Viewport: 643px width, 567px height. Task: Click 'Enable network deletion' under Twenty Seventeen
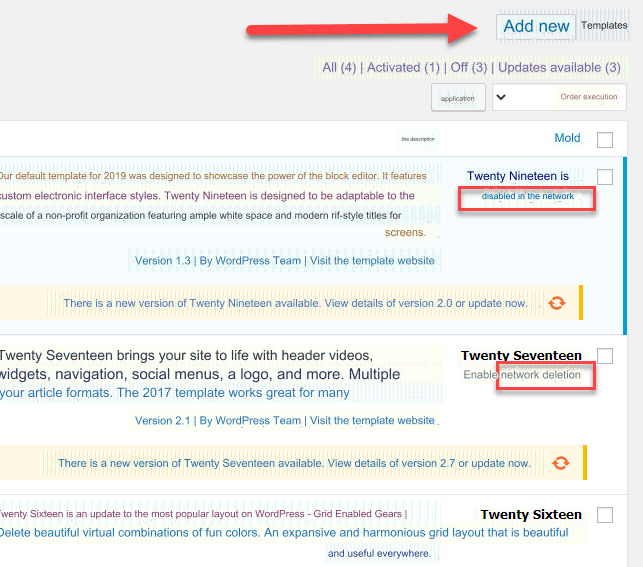click(x=522, y=375)
